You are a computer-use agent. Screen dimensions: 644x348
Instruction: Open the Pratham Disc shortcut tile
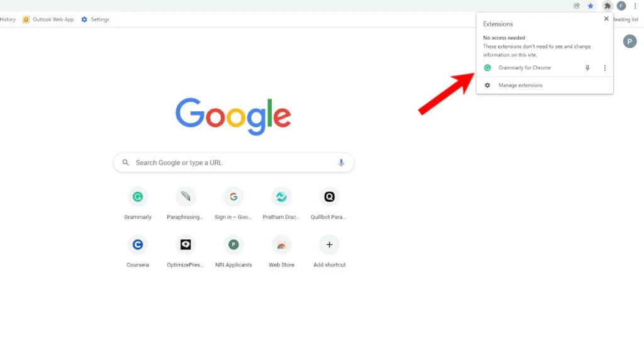coord(281,204)
